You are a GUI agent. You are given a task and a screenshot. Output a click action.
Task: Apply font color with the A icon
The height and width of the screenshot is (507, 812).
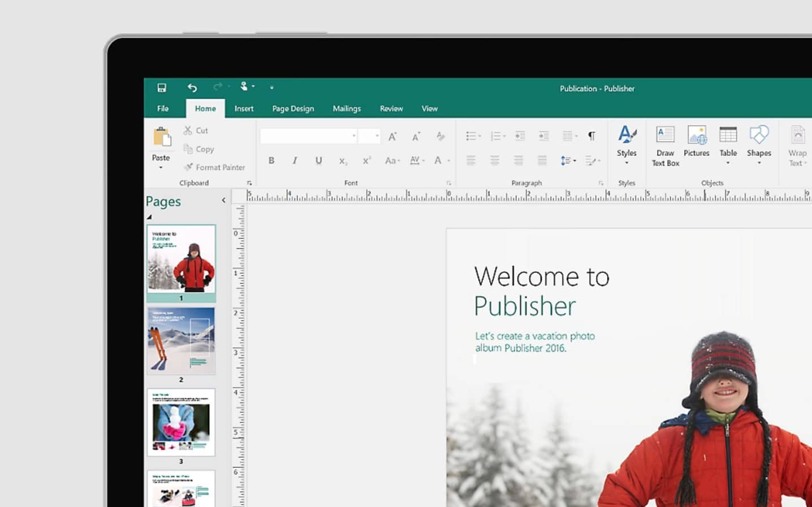(438, 161)
